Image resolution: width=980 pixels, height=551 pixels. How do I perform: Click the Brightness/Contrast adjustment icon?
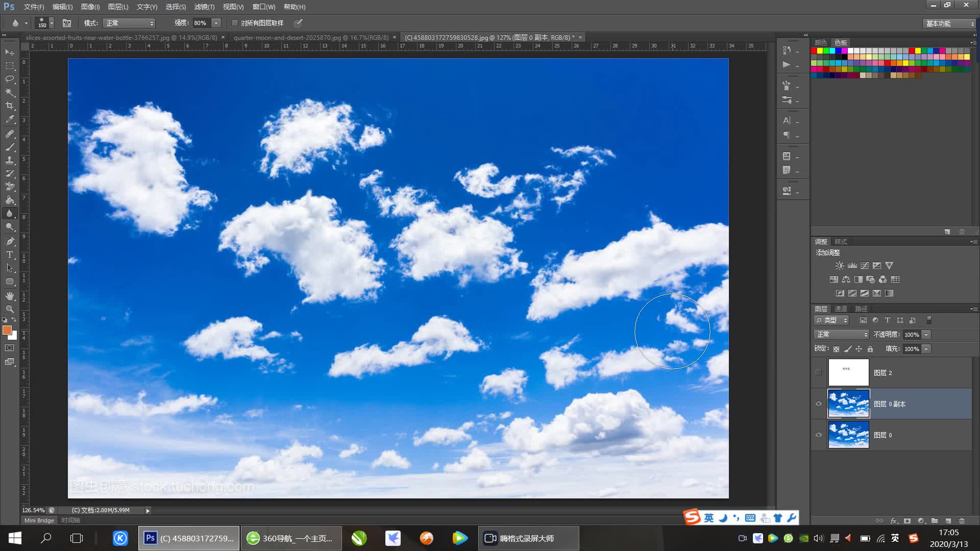click(839, 265)
